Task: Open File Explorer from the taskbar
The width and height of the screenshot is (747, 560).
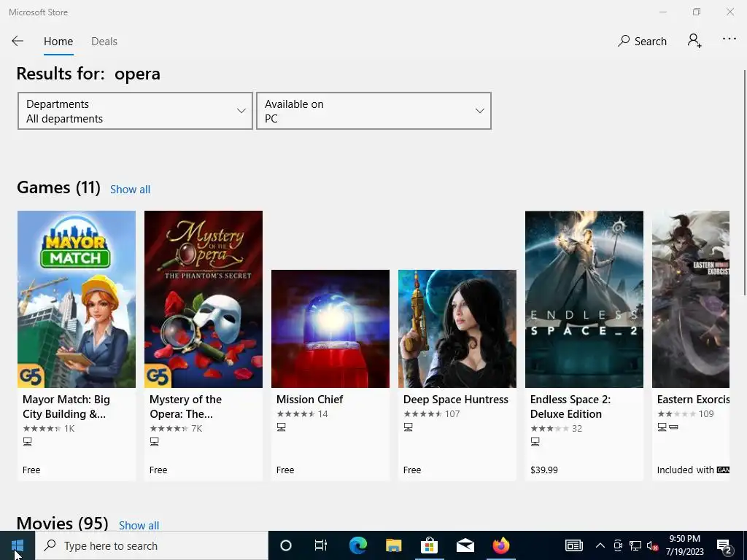Action: pyautogui.click(x=393, y=545)
